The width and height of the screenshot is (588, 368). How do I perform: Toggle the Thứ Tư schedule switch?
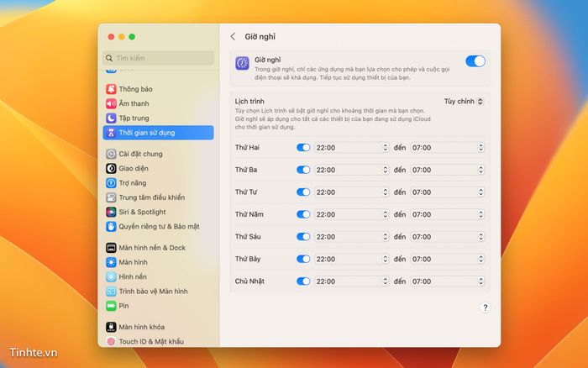tap(303, 192)
